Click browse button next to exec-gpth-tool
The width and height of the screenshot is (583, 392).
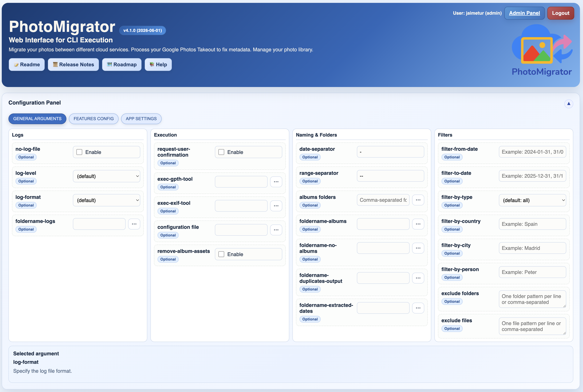point(276,182)
